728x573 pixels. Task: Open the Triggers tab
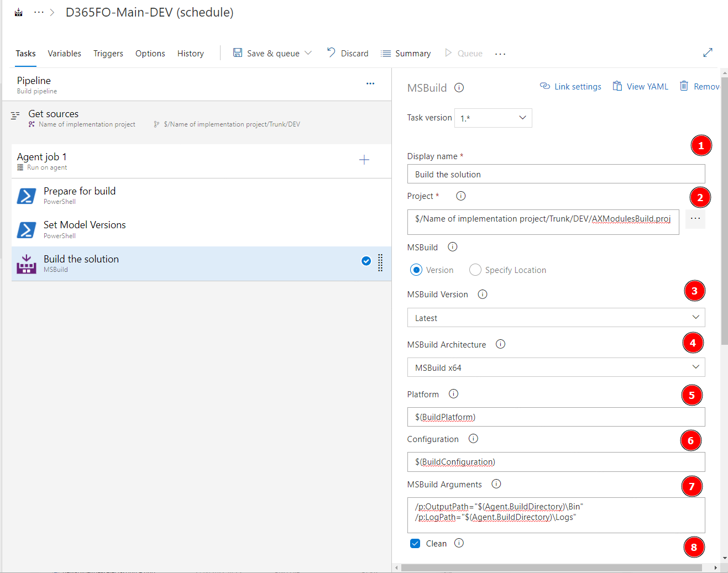pos(108,54)
